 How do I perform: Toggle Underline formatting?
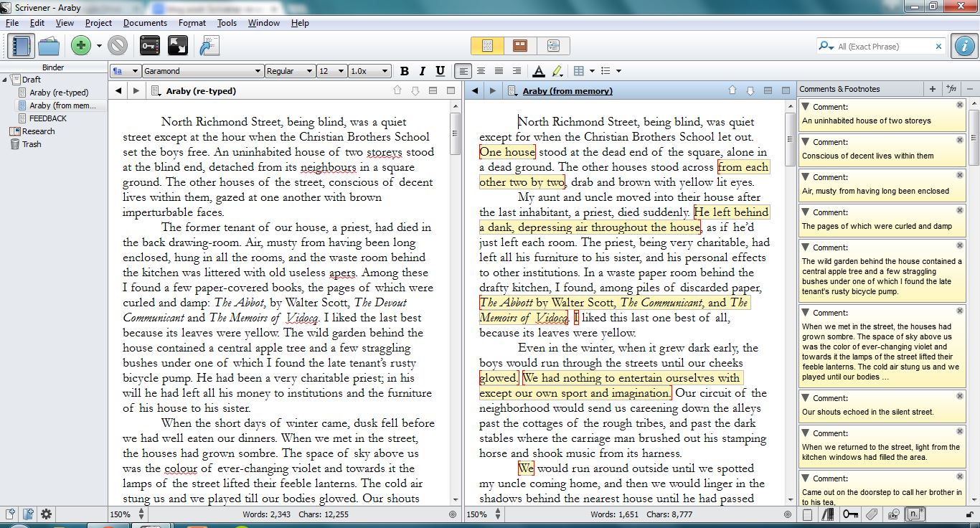440,71
